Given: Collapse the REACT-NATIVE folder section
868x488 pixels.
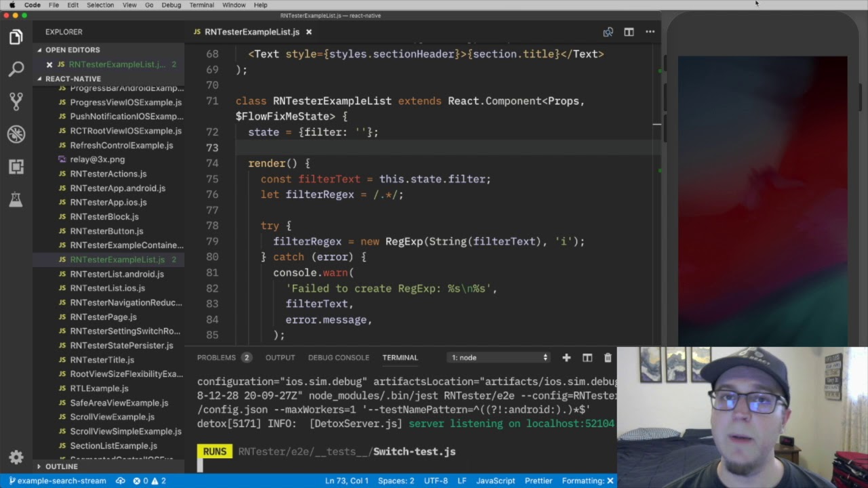Looking at the screenshot, I should [73, 79].
